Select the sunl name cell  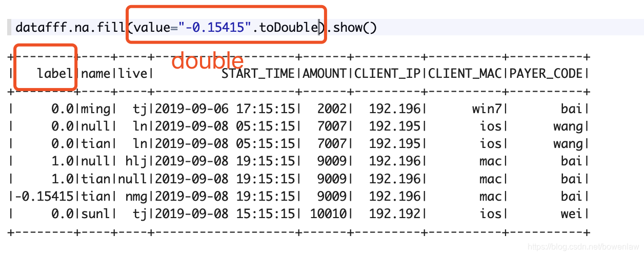coord(95,214)
